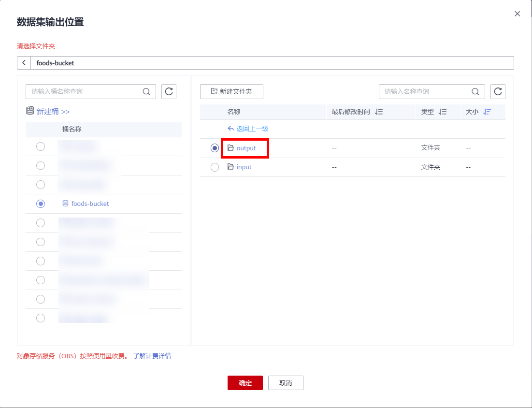This screenshot has width=532, height=408.
Task: Open the input folder
Action: (244, 167)
